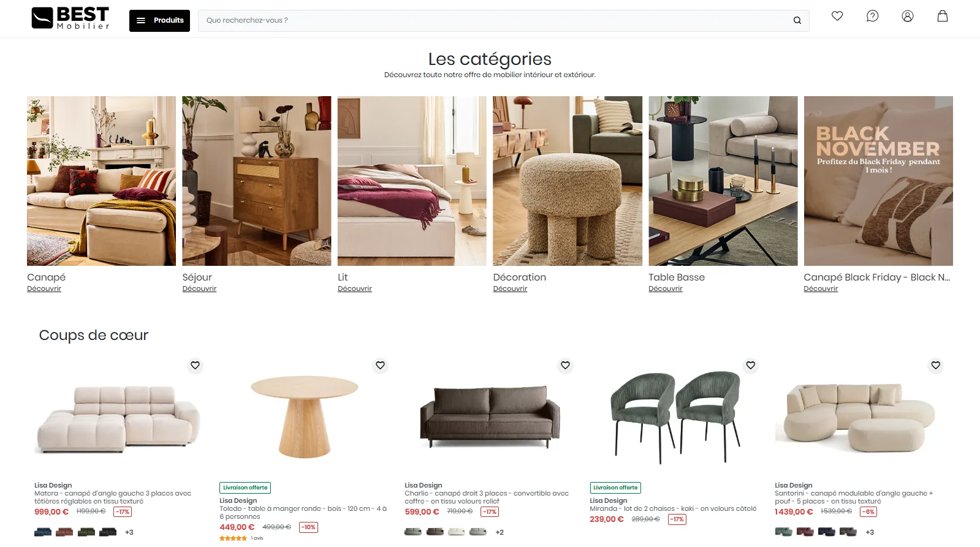Show +3 more colors for Matera sofa

coord(129,532)
